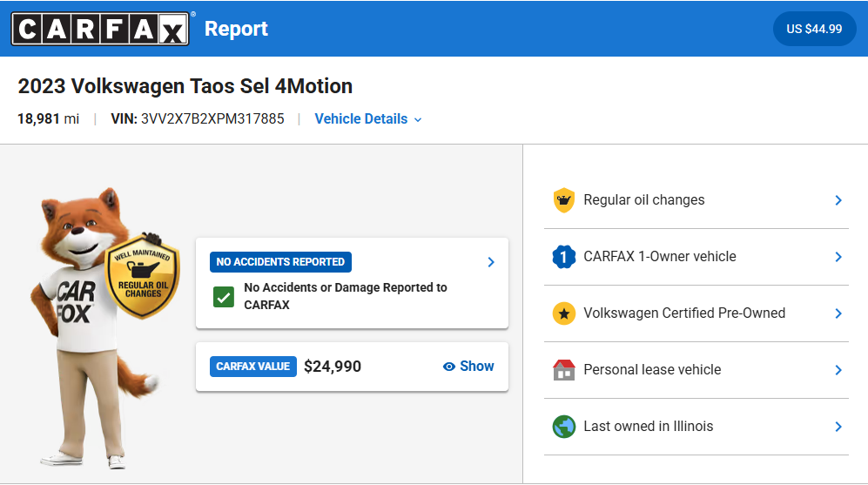Click the CARFAX logo in the header
The height and width of the screenshot is (485, 868).
pos(100,29)
